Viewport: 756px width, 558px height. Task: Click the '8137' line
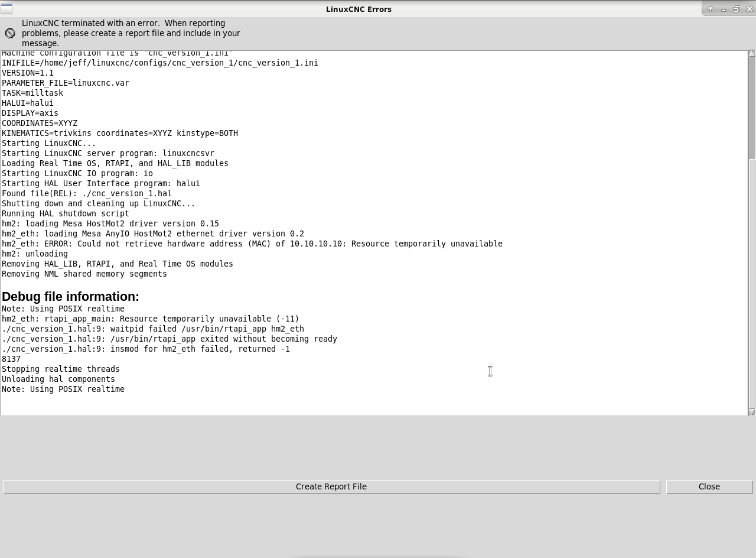(x=11, y=359)
